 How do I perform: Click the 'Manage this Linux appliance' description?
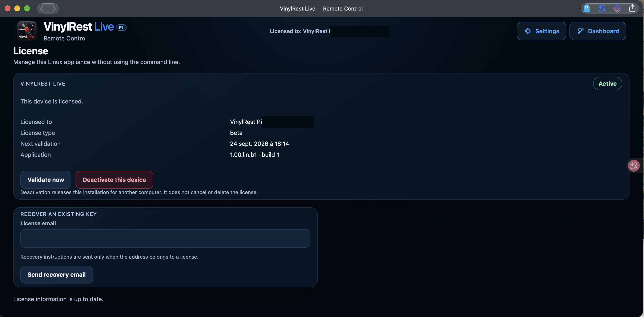(97, 62)
